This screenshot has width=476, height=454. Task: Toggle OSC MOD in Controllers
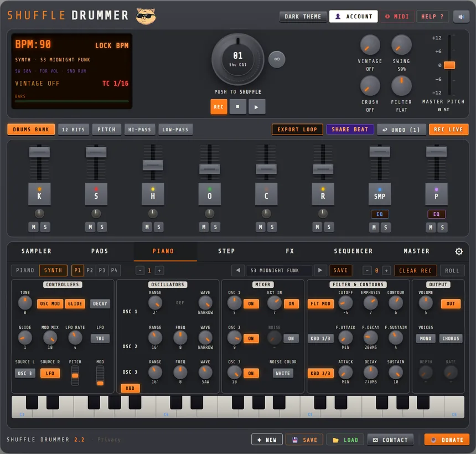pos(50,303)
